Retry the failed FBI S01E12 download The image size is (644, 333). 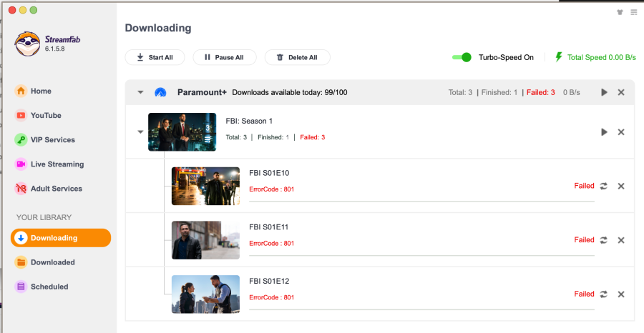click(603, 294)
